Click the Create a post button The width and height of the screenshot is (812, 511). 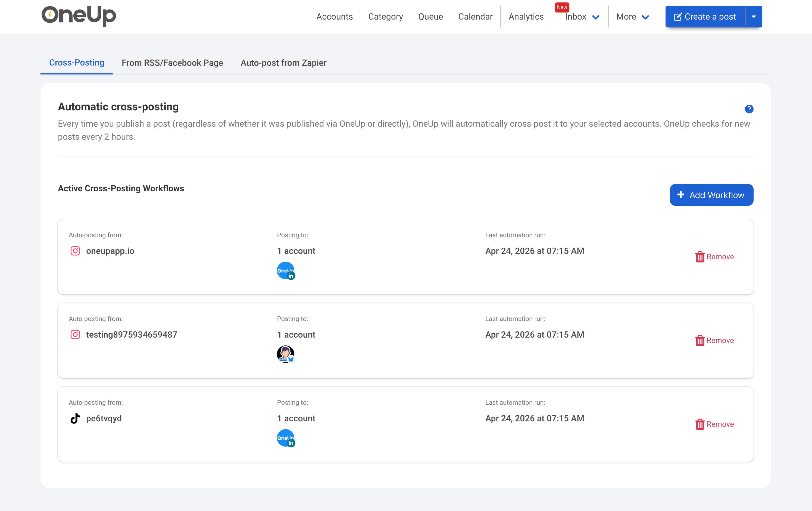click(705, 17)
